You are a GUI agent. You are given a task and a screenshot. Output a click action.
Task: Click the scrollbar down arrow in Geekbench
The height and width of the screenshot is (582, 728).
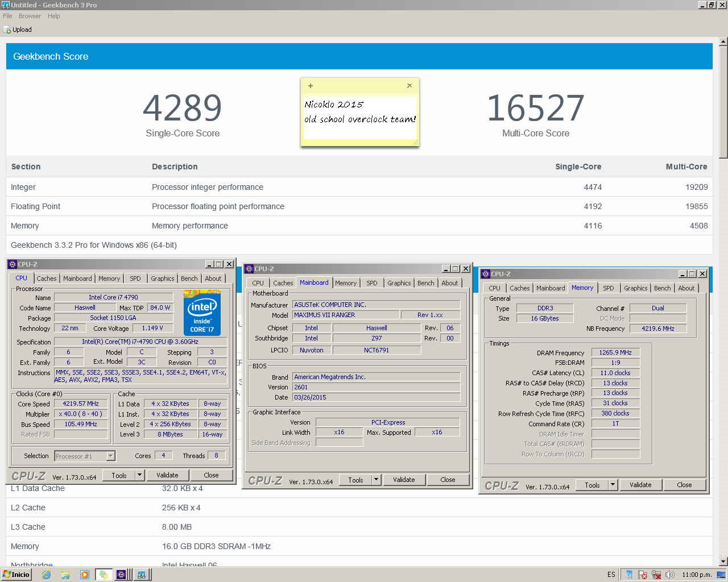(x=723, y=562)
